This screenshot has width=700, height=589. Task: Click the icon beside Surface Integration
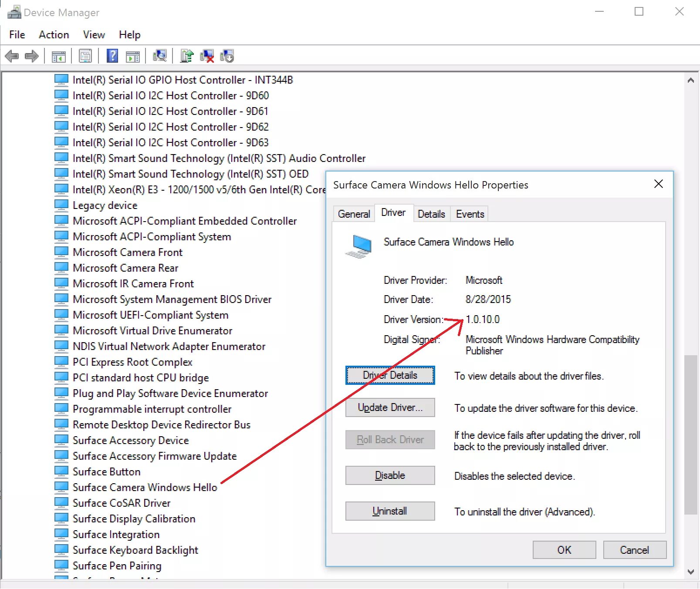click(x=61, y=534)
